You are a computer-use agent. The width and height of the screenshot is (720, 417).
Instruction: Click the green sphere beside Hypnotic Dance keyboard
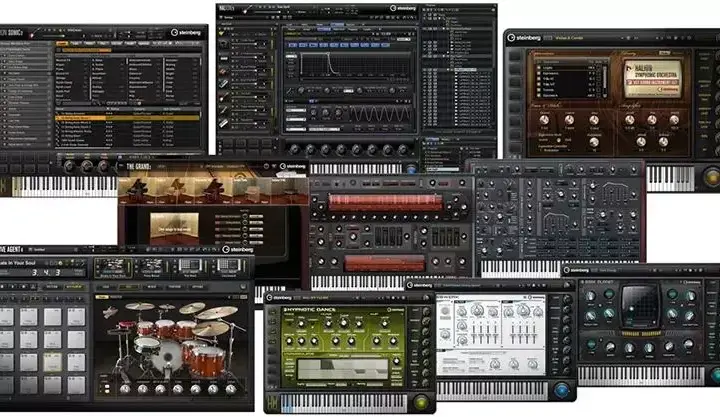(x=421, y=403)
